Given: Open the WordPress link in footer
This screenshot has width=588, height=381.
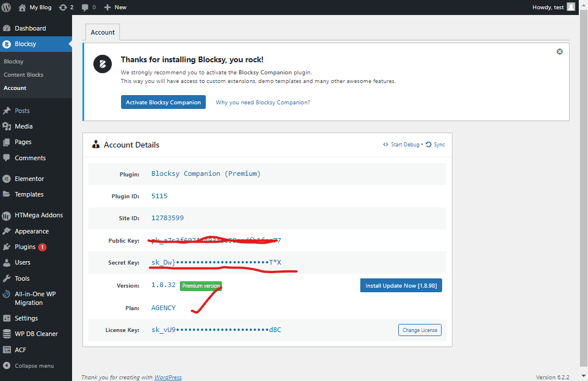Looking at the screenshot, I should pos(168,377).
